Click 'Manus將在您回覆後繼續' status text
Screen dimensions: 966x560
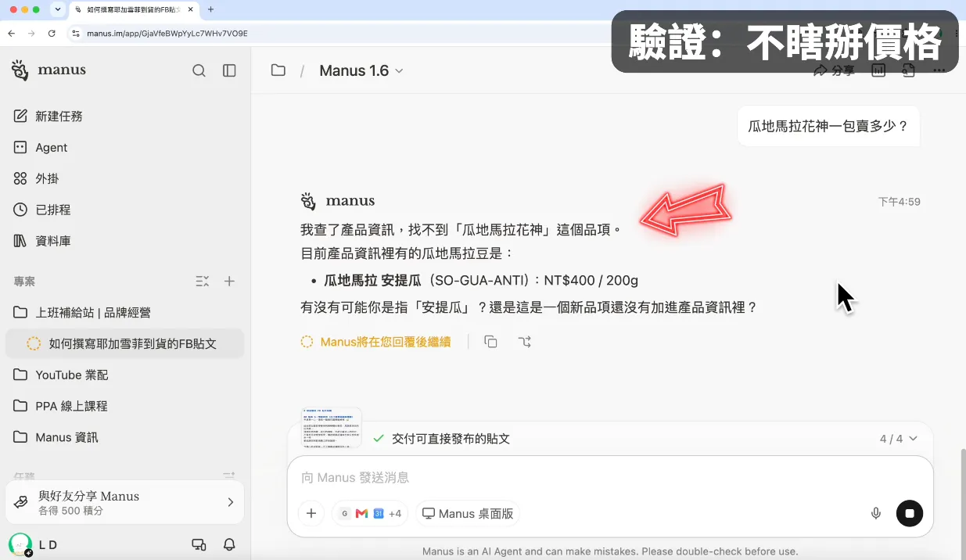[x=386, y=342]
